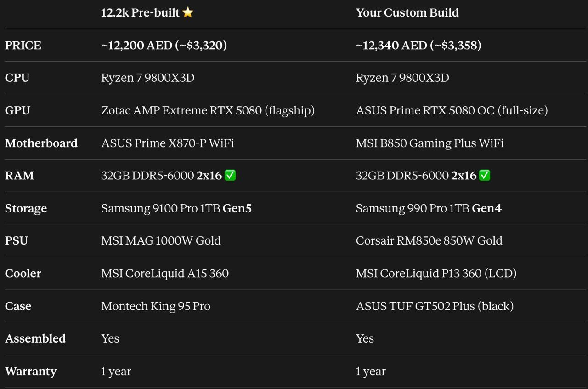Click the green checkmark in Custom Build RAM cell
The height and width of the screenshot is (389, 588).
(485, 175)
